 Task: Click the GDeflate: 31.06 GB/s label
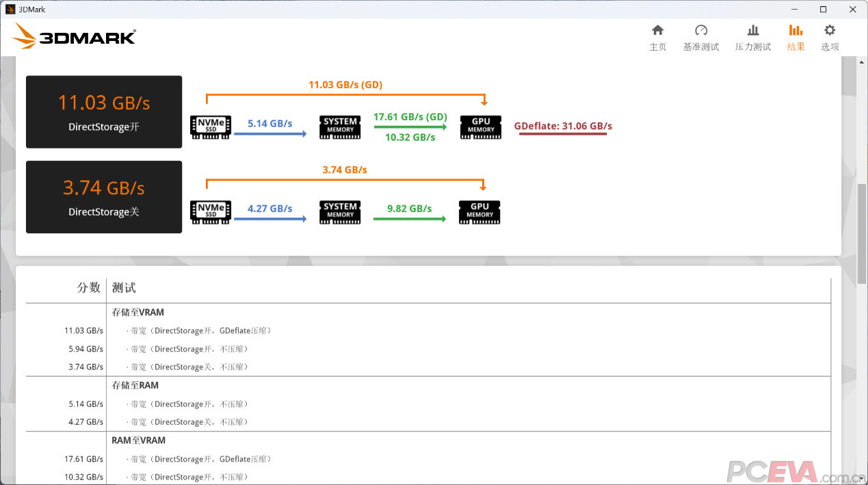pos(562,127)
